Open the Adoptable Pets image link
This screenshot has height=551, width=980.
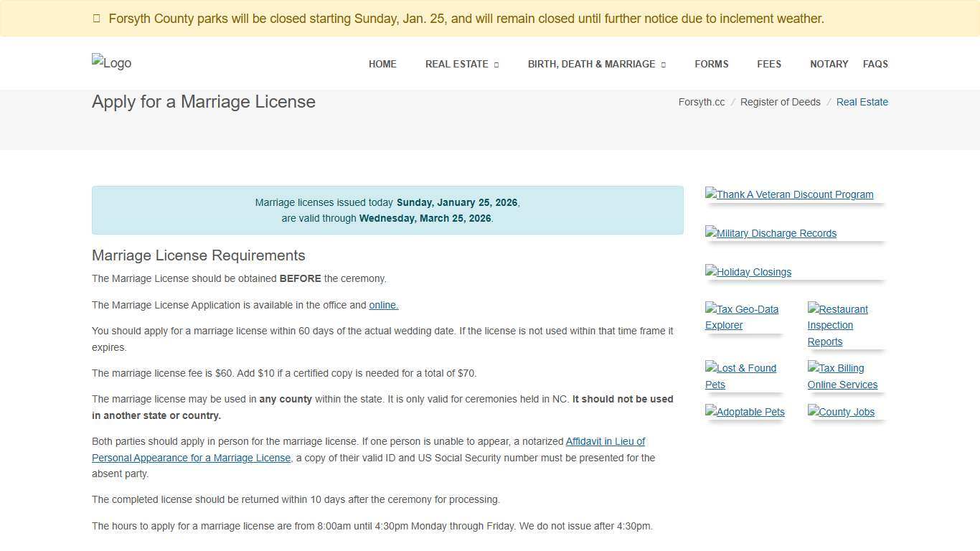point(745,412)
